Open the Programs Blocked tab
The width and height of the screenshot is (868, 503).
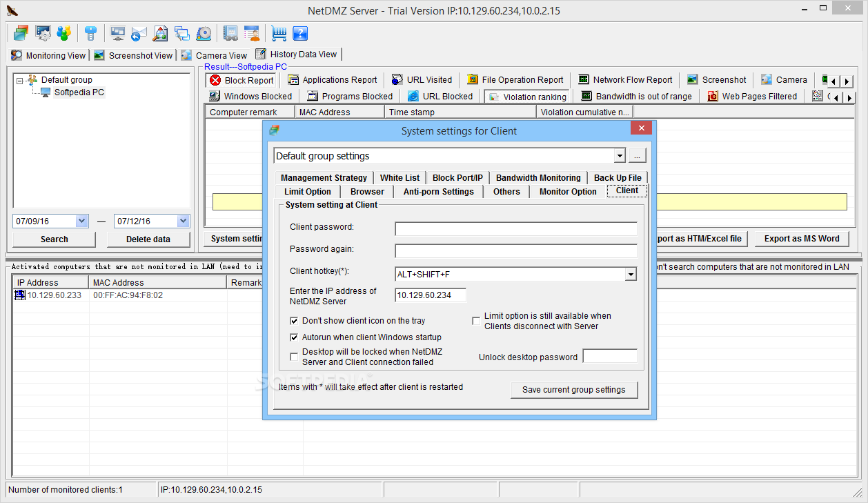point(349,97)
